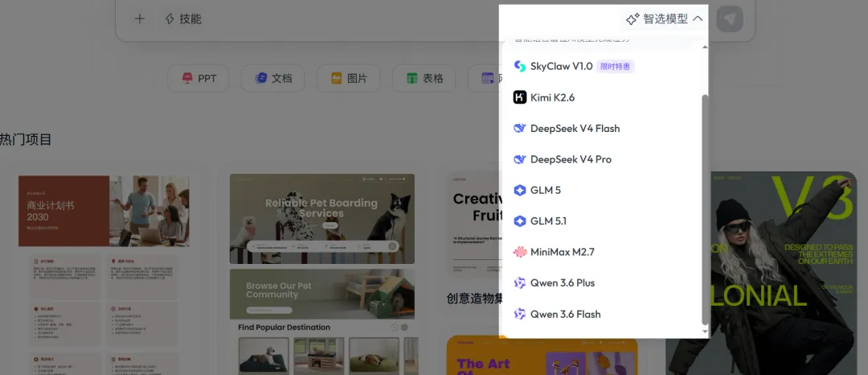
Task: Pick the GLM 5 model option
Action: pyautogui.click(x=602, y=191)
